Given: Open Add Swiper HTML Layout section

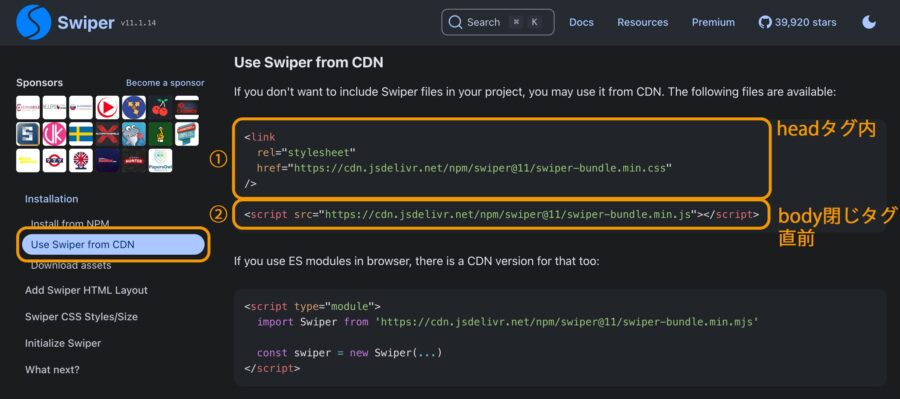Looking at the screenshot, I should [x=86, y=290].
